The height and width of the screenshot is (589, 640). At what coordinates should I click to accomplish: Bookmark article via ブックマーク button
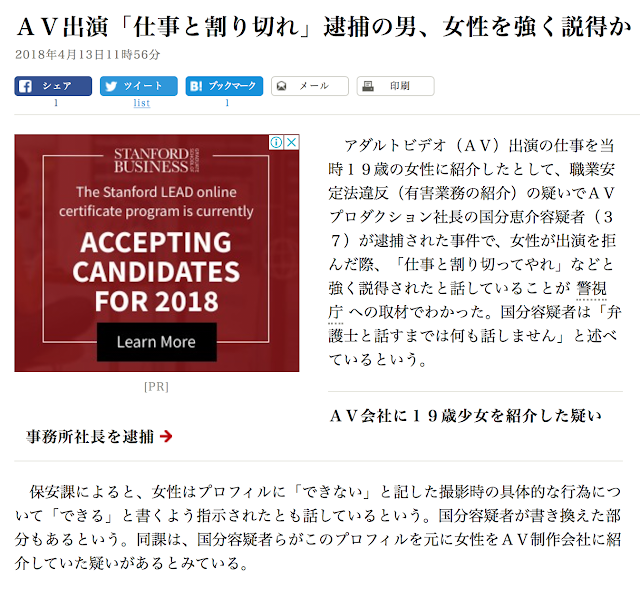(224, 86)
